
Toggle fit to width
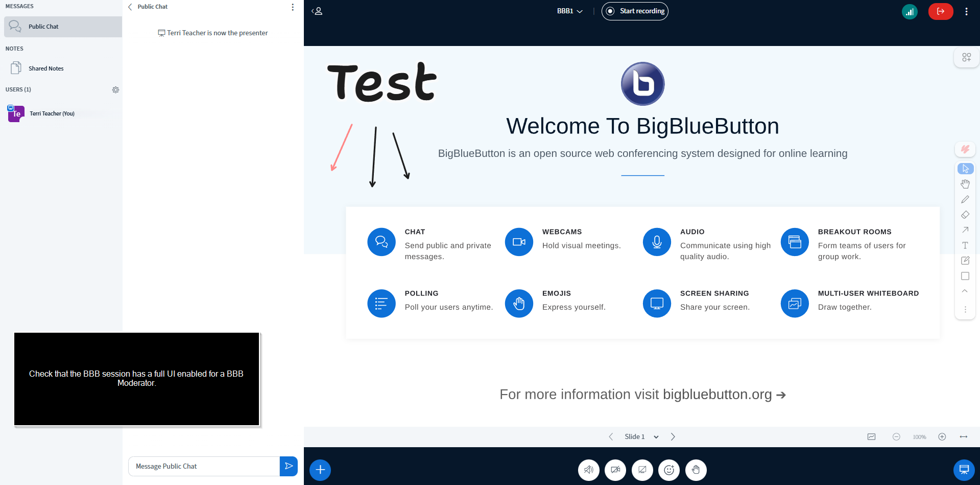[x=964, y=436]
